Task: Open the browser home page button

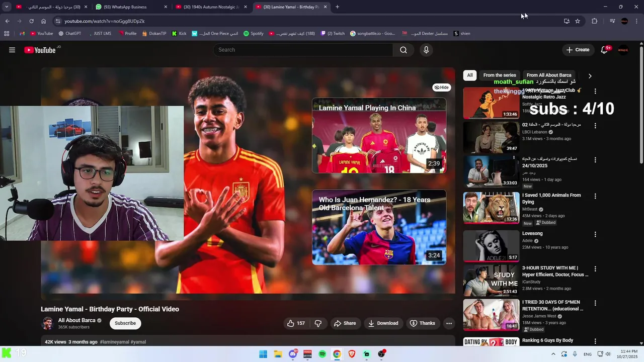Action: click(x=44, y=21)
